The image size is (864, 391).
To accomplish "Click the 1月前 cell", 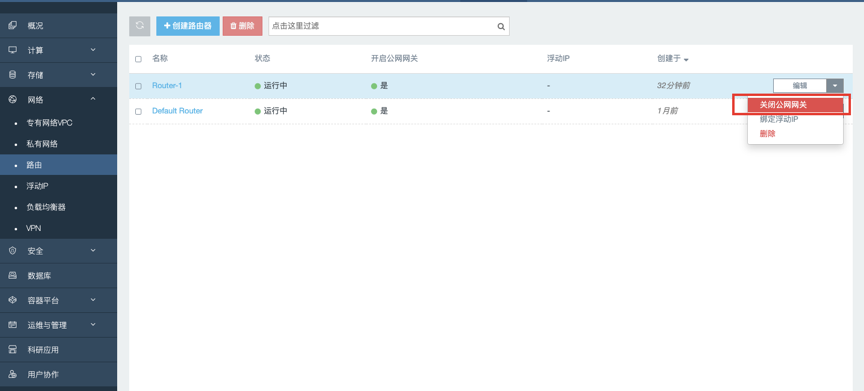I will click(667, 111).
